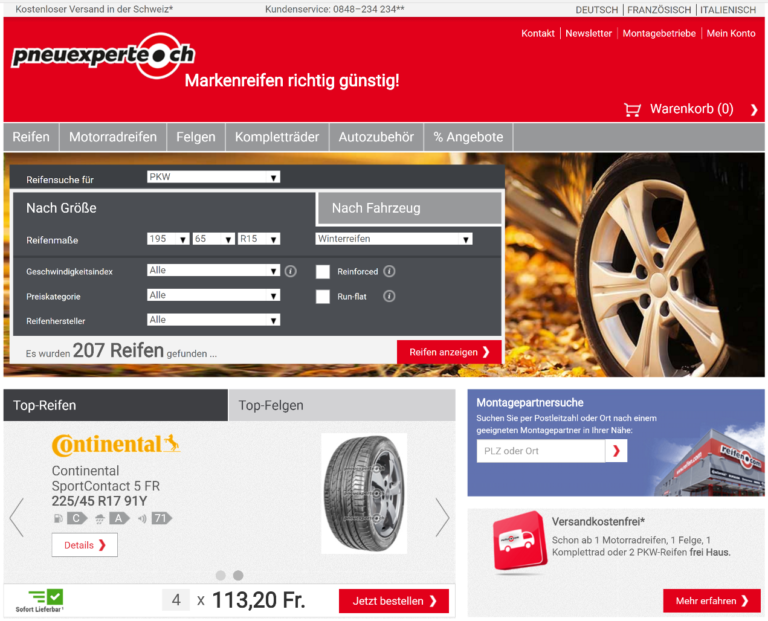Enable the Reinforced checkbox
This screenshot has height=621, width=768.
tap(323, 271)
